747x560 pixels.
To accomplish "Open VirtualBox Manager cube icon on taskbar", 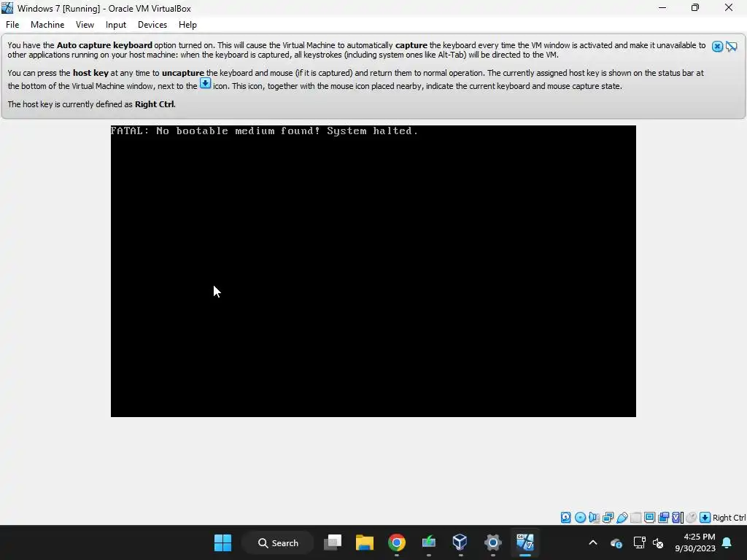I will point(460,542).
